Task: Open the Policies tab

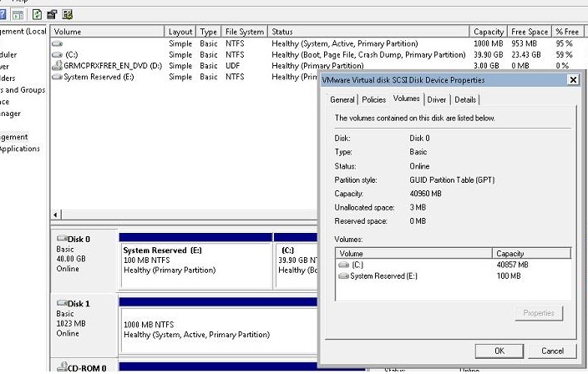Action: point(374,99)
